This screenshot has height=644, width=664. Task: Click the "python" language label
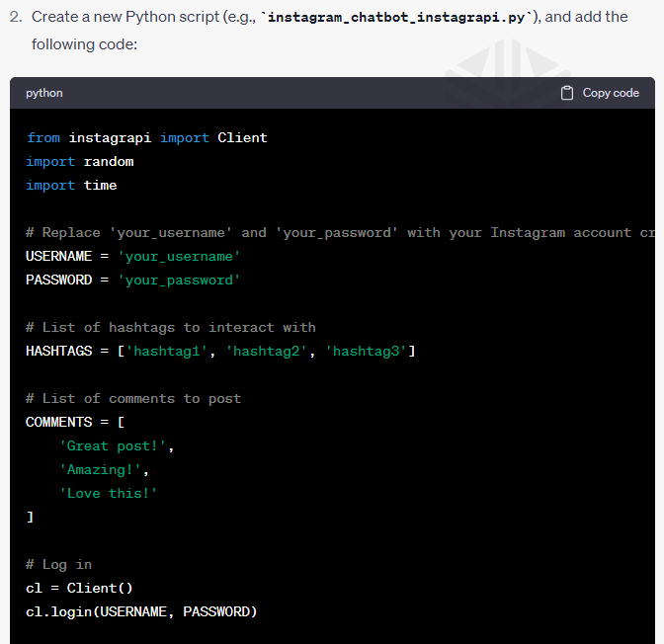(x=44, y=93)
